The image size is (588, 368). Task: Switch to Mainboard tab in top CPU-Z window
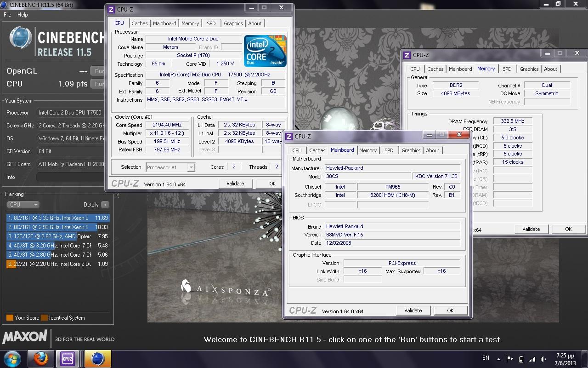(x=164, y=23)
